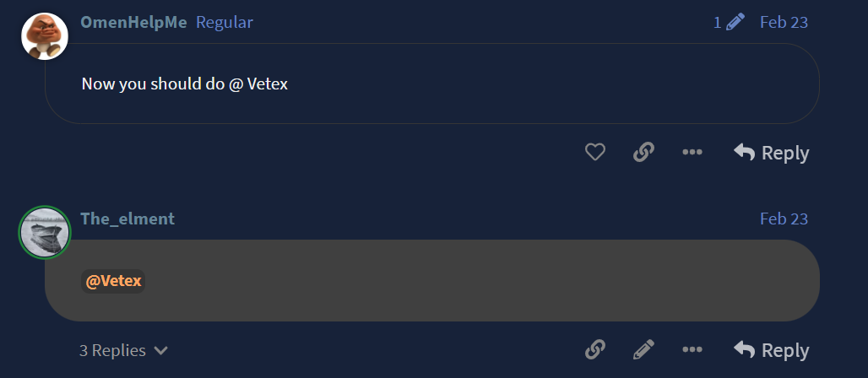868x378 pixels.
Task: Open The_elment's avatar profile picture
Action: point(44,232)
